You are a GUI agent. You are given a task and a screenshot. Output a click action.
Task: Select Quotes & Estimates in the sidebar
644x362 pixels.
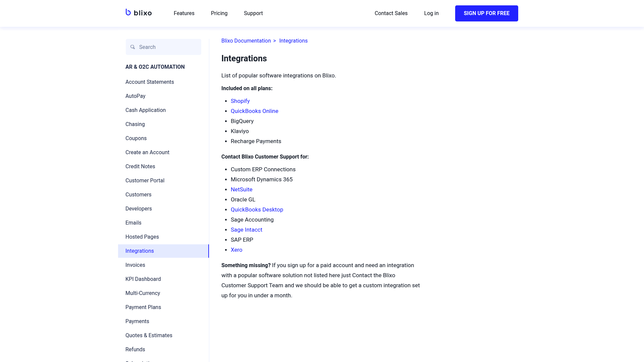pos(149,335)
